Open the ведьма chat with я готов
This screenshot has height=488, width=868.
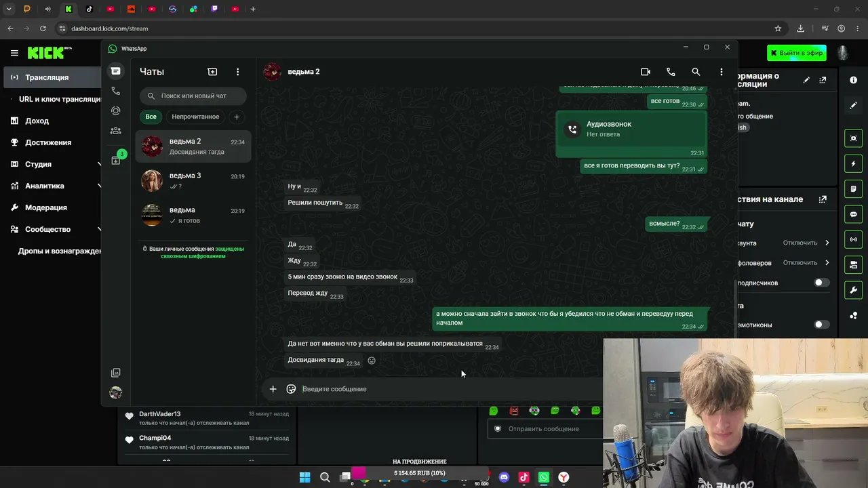pyautogui.click(x=193, y=215)
